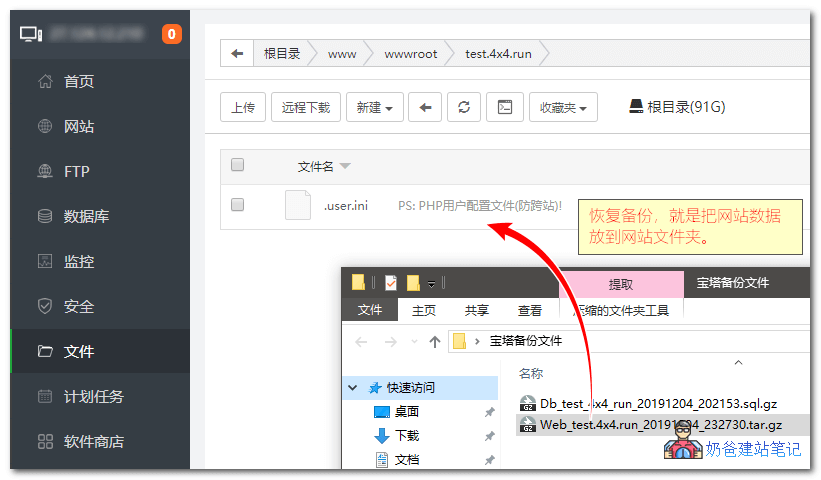Open 首页 in the sidebar
Viewport: 821px width, 480px height.
(x=78, y=82)
